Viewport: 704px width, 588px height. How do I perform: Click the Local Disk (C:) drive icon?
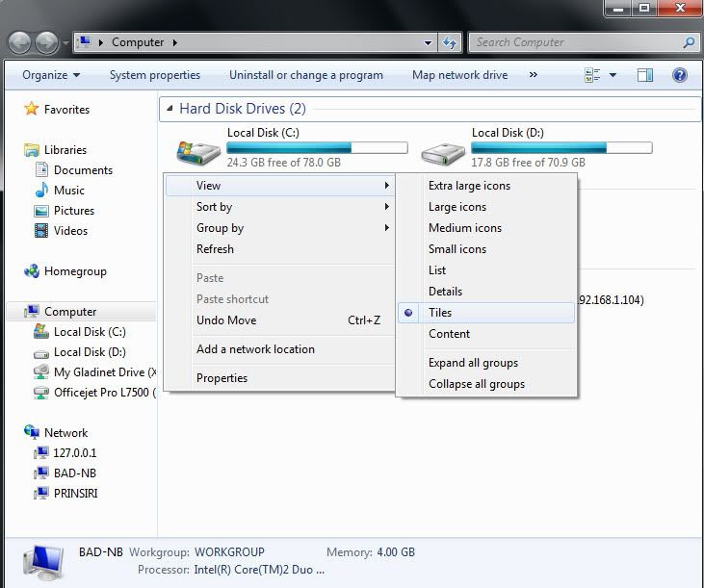click(197, 149)
